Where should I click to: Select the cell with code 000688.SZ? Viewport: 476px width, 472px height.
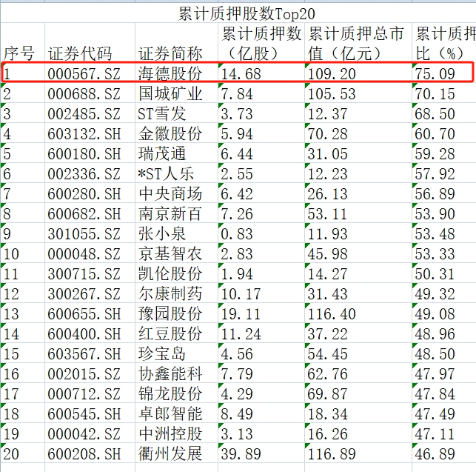click(x=90, y=93)
